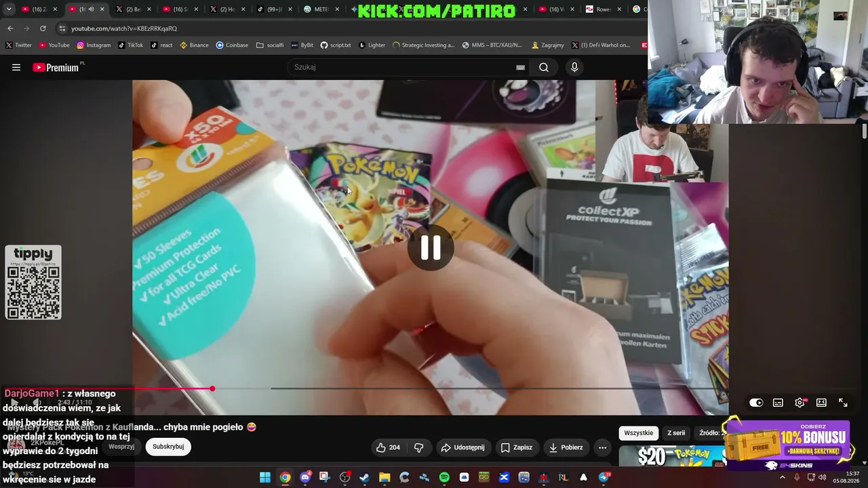Open the Coinbase bookmark
The width and height of the screenshot is (868, 488).
pos(232,45)
